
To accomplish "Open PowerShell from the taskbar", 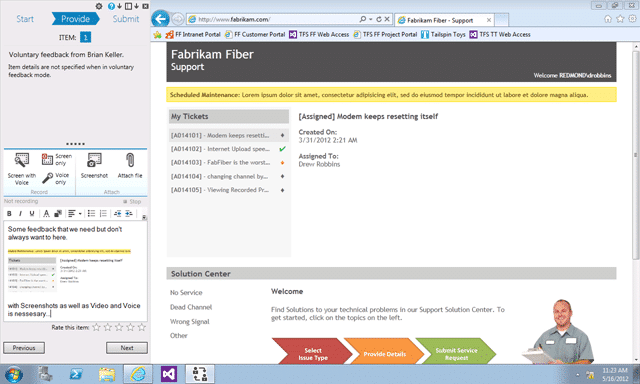I will click(76, 374).
